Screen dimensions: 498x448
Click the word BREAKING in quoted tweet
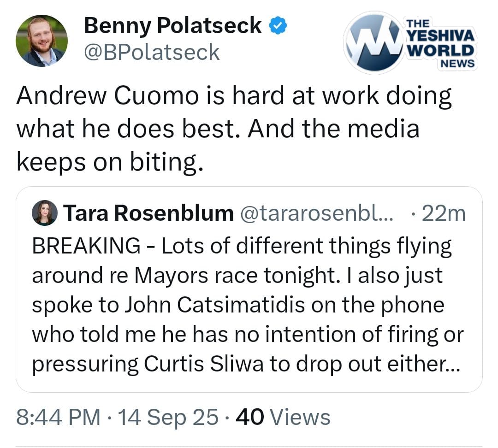(x=86, y=246)
